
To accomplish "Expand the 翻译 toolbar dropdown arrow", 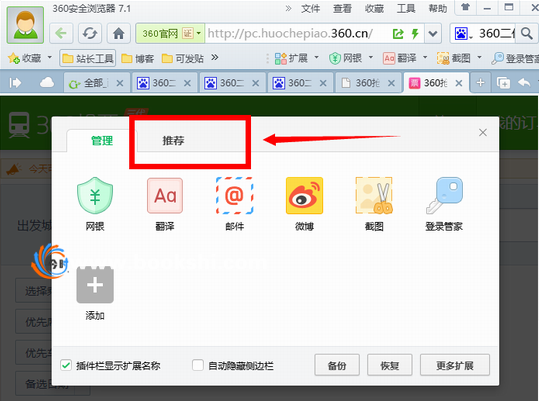I will click(425, 57).
